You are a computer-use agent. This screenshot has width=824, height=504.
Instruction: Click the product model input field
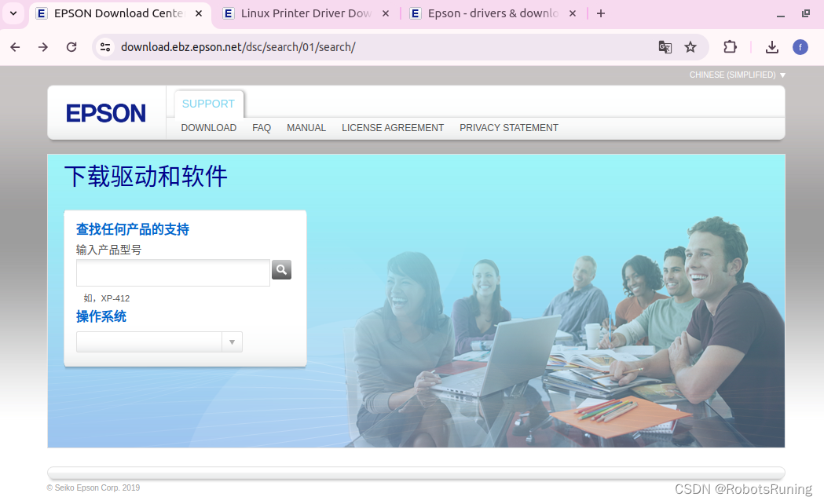click(x=173, y=272)
